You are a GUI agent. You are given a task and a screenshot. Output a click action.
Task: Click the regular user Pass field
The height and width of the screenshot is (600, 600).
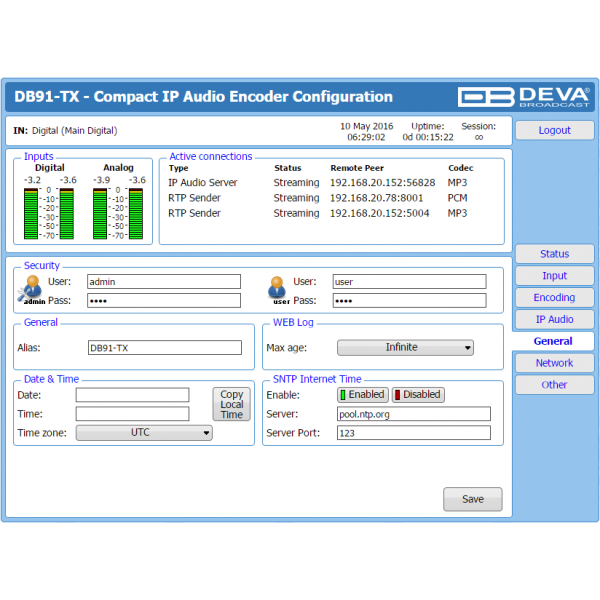409,301
